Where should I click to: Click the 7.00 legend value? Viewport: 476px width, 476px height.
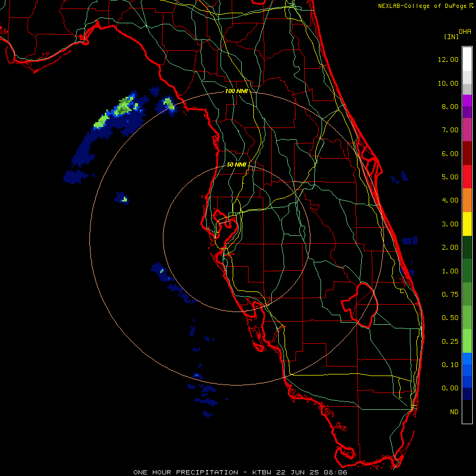coord(450,130)
